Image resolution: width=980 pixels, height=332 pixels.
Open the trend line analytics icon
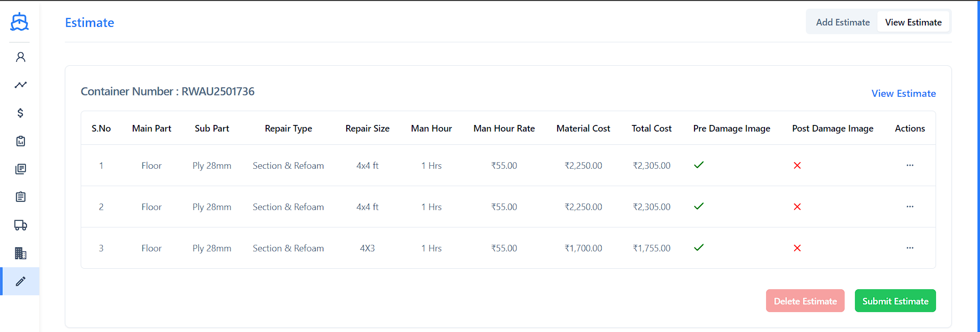[20, 85]
